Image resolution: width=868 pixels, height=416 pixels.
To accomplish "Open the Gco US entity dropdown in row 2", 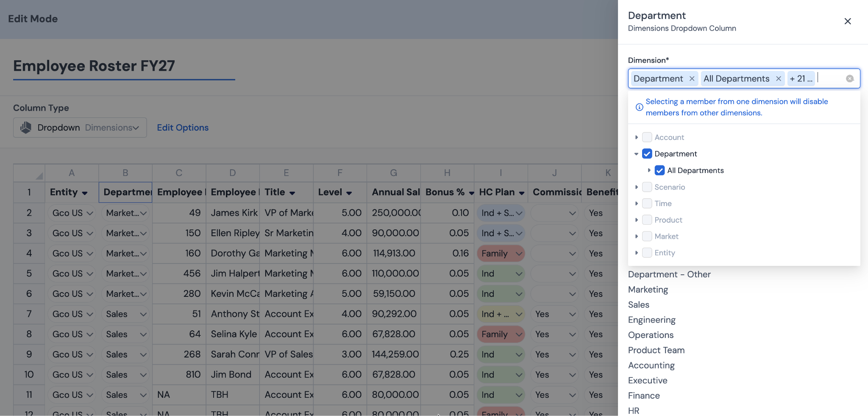I will pyautogui.click(x=72, y=213).
